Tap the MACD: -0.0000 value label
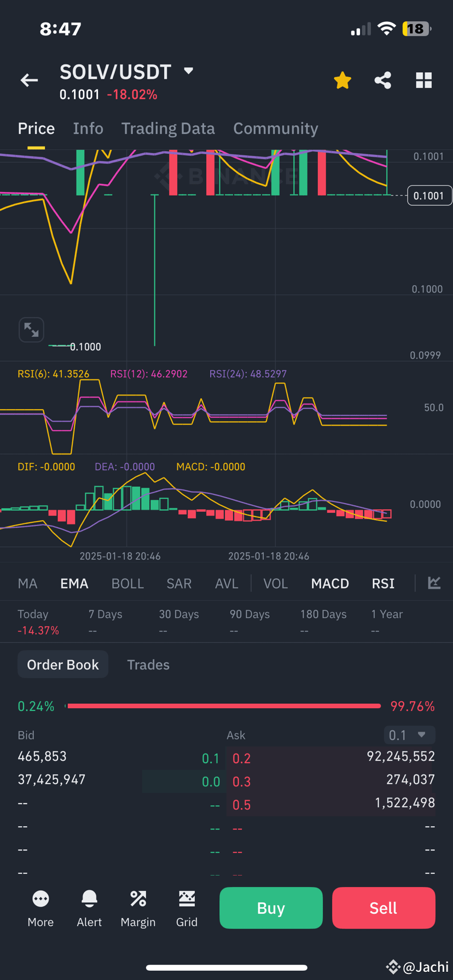This screenshot has height=980, width=453. tap(211, 467)
